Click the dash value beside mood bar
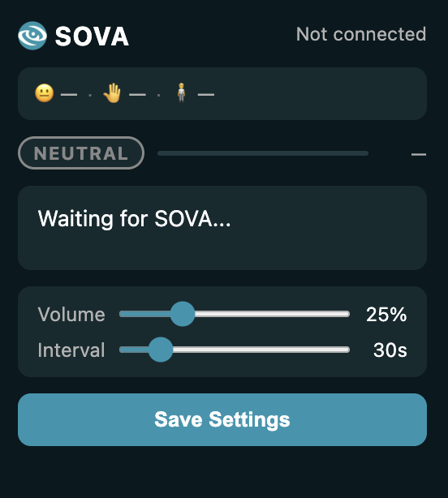 tap(419, 154)
